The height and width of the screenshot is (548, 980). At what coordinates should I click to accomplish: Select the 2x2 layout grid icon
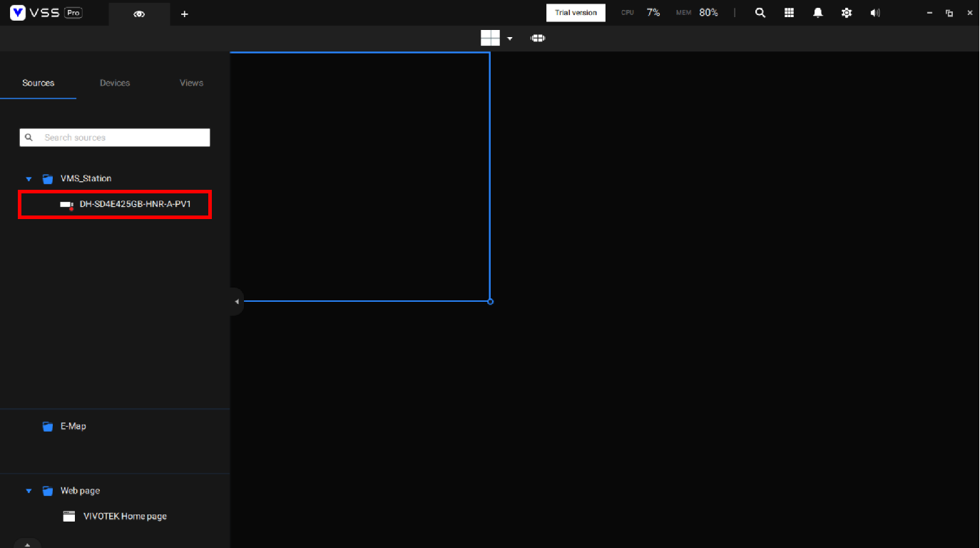coord(490,38)
